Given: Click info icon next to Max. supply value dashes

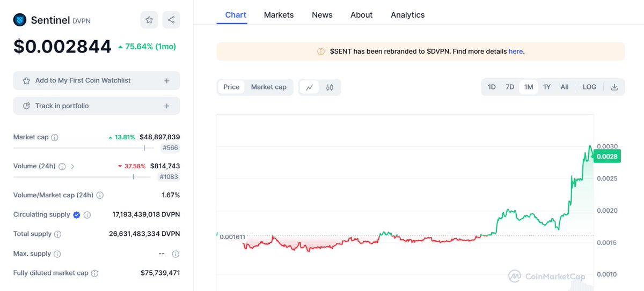Looking at the screenshot, I should point(175,253).
